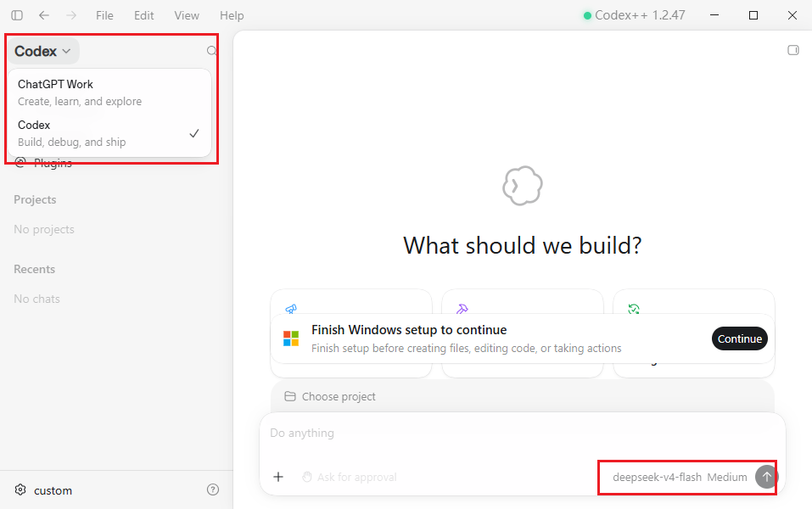Open the deepseek-v4-flash model selector
Screen dimensions: 812x509
click(x=657, y=477)
